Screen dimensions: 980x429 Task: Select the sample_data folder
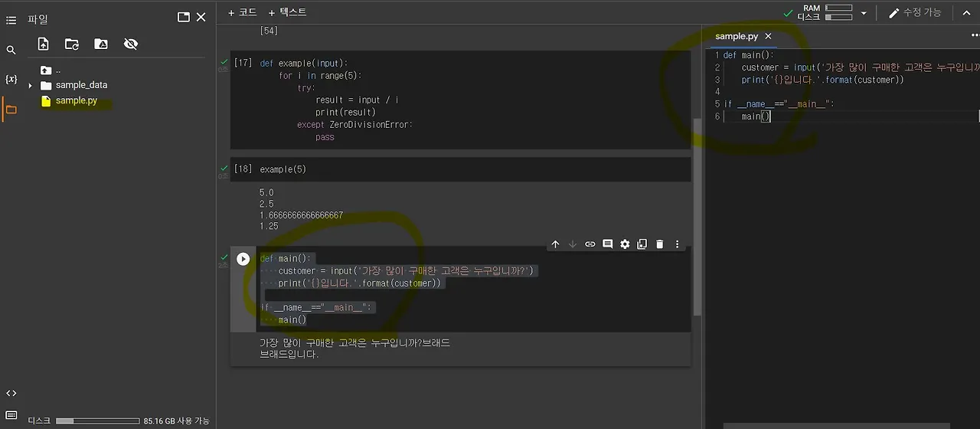[x=81, y=85]
